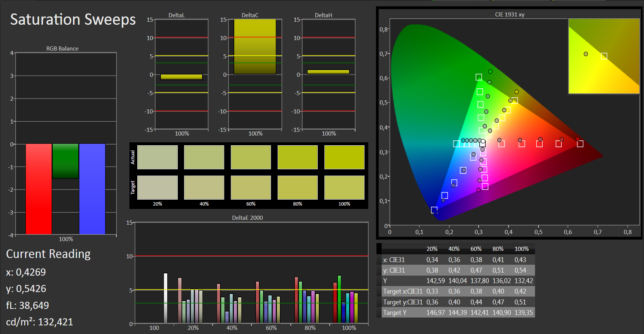Click the DeltaL chart title
644x334 pixels.
point(177,15)
